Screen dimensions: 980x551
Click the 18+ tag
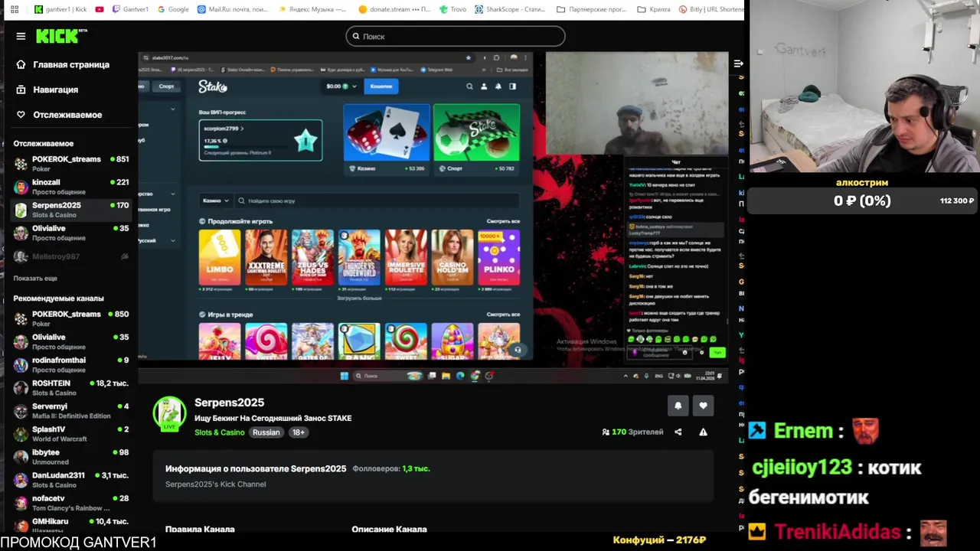pos(298,432)
